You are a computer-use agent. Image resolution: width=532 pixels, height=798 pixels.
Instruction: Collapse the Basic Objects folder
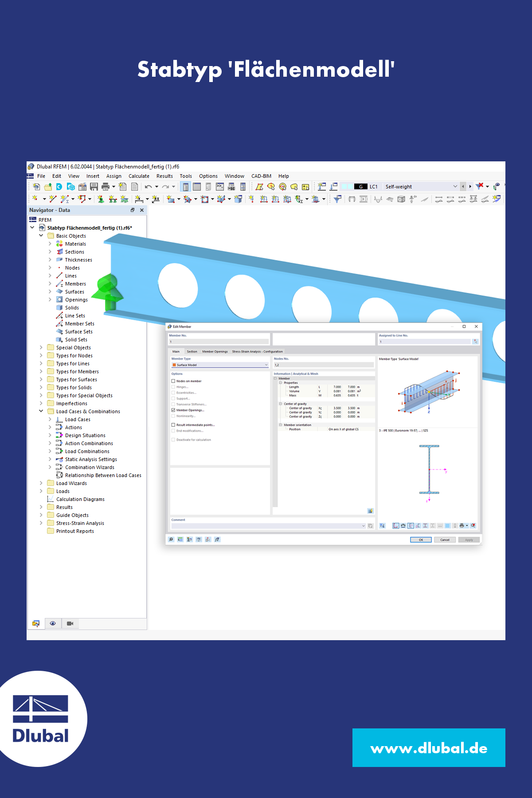[x=41, y=236]
